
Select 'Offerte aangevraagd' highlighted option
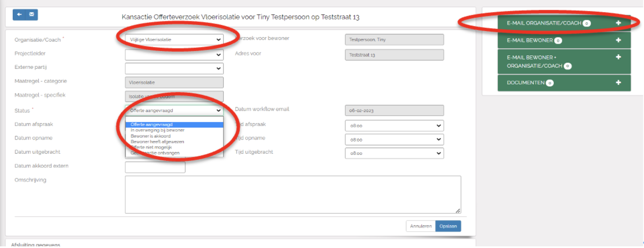point(151,125)
